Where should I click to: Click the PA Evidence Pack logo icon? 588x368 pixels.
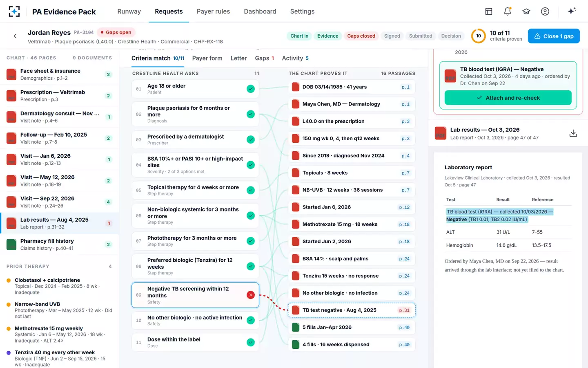[14, 11]
